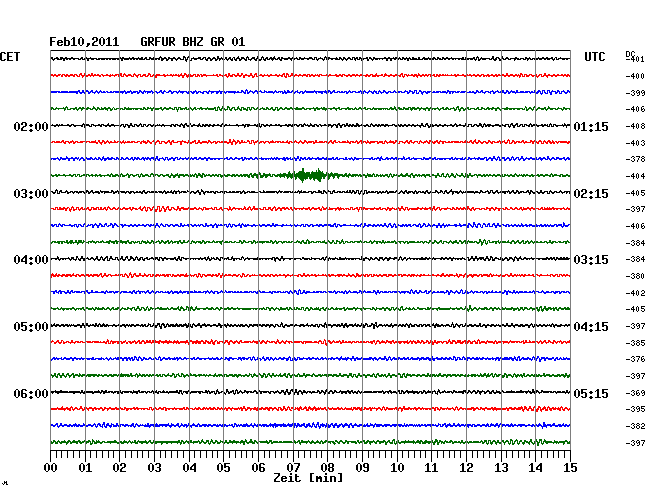Click the DC offset value -376
This screenshot has height=494, width=650.
pos(635,359)
